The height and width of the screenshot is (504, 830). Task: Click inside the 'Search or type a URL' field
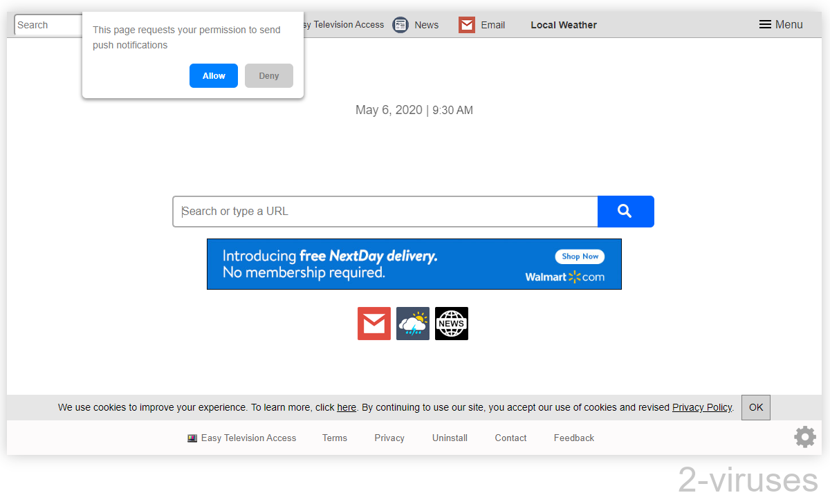pyautogui.click(x=385, y=211)
